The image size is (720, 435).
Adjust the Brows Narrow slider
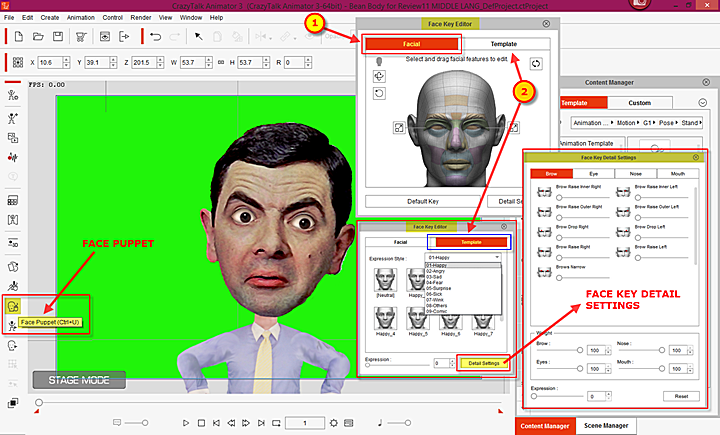(x=559, y=278)
